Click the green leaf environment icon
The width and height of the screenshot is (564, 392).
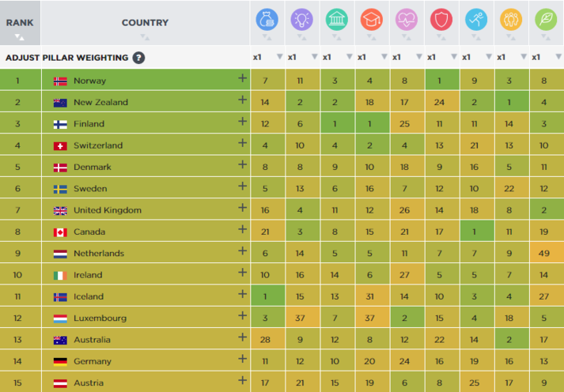(546, 19)
